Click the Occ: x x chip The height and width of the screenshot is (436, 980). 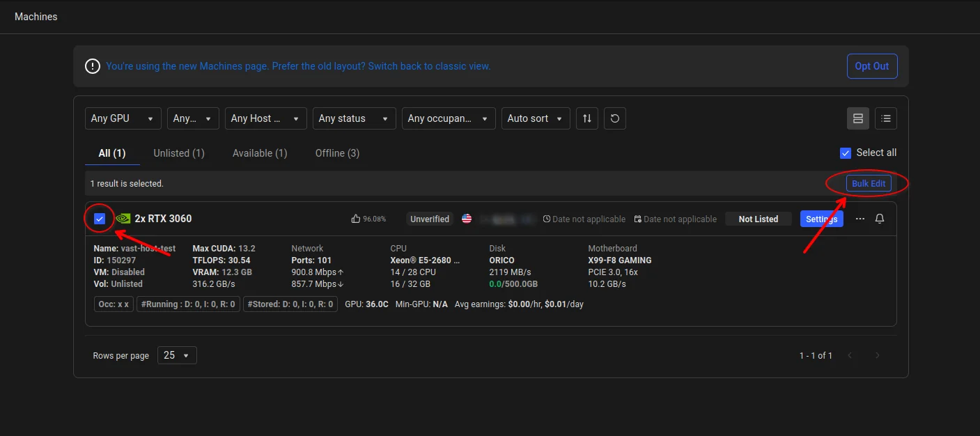point(114,304)
